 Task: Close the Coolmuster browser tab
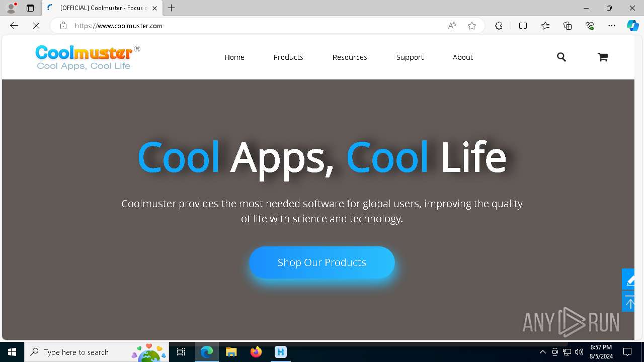click(x=155, y=8)
